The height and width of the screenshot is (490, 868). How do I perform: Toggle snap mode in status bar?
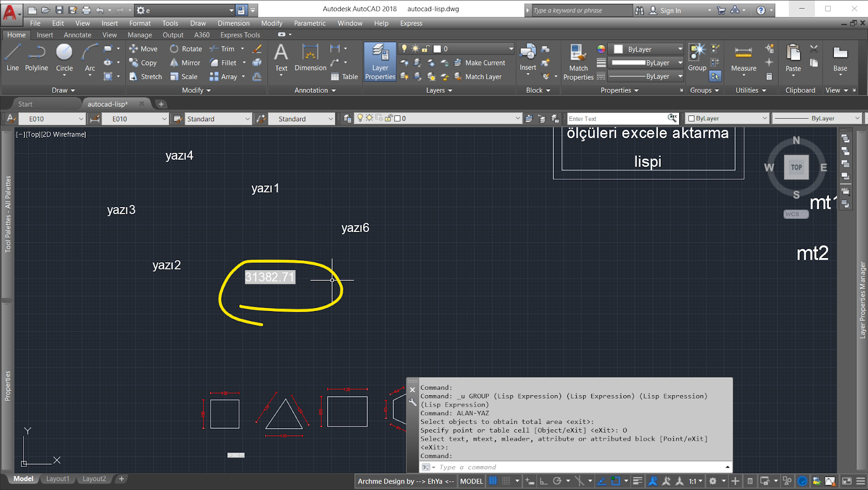506,481
